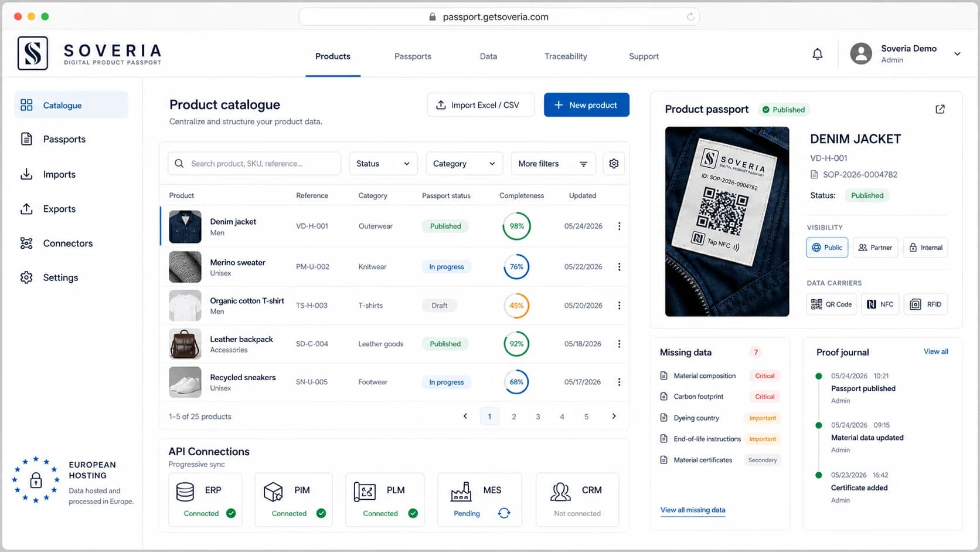Go to page 2 of products

point(514,416)
